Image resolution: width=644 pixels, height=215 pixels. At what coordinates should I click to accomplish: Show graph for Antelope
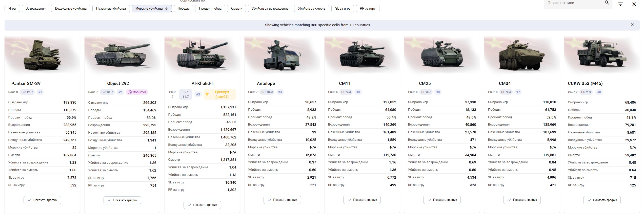pos(282,200)
